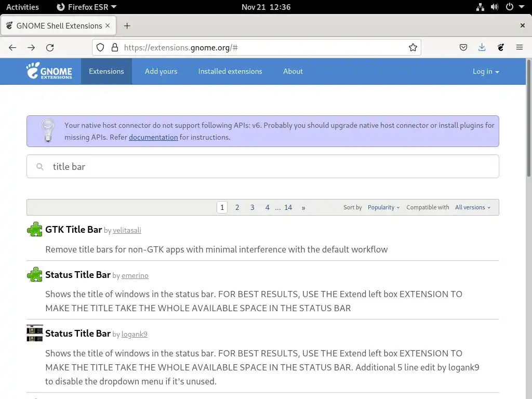The image size is (532, 399).
Task: Go to results page 3
Action: point(252,207)
